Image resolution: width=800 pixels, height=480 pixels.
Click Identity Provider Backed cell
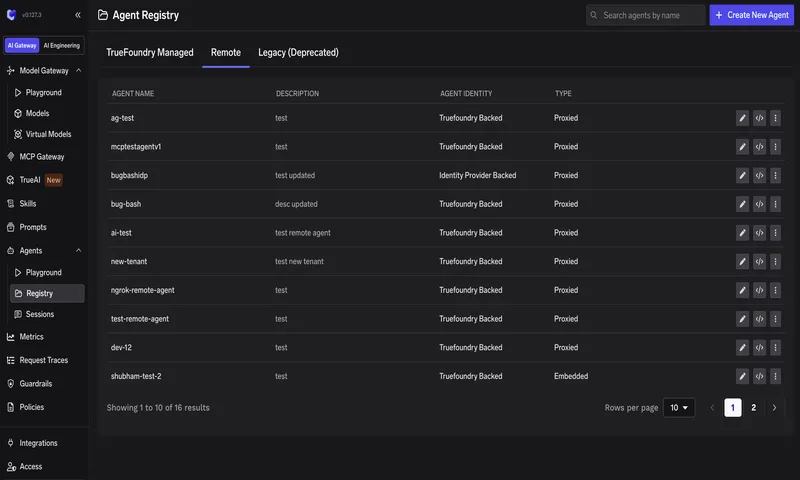pos(478,175)
